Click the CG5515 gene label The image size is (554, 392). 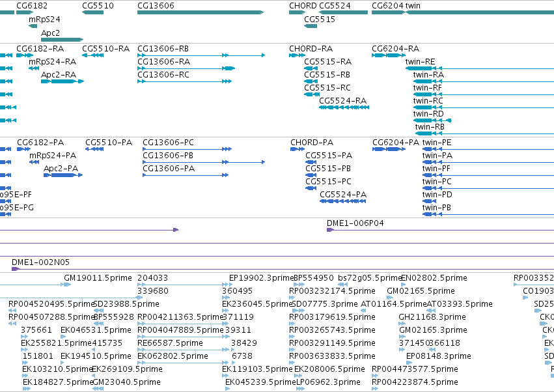tap(320, 19)
